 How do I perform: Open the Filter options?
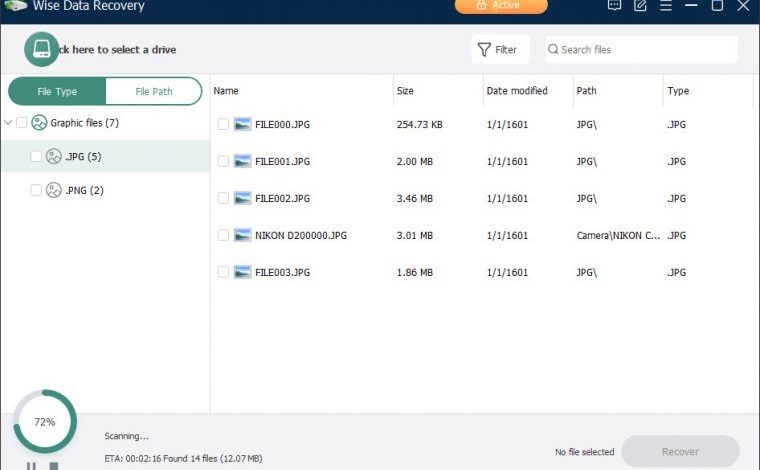pyautogui.click(x=500, y=49)
